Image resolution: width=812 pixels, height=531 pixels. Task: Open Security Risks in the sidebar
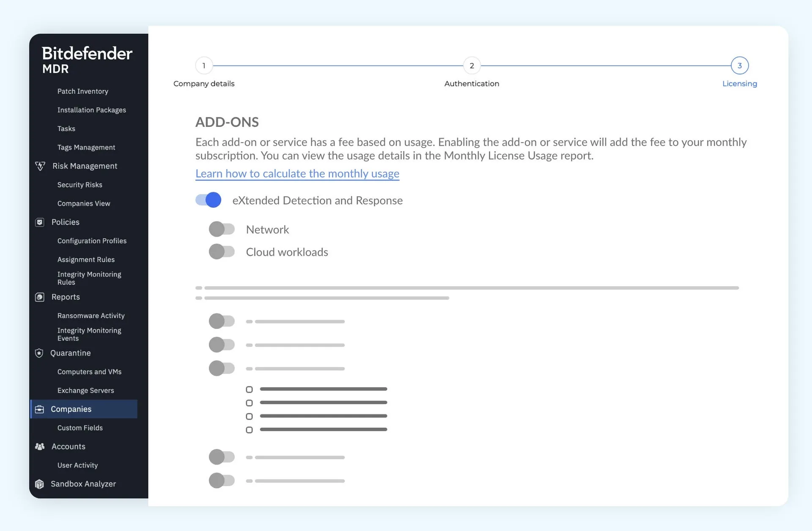point(80,185)
